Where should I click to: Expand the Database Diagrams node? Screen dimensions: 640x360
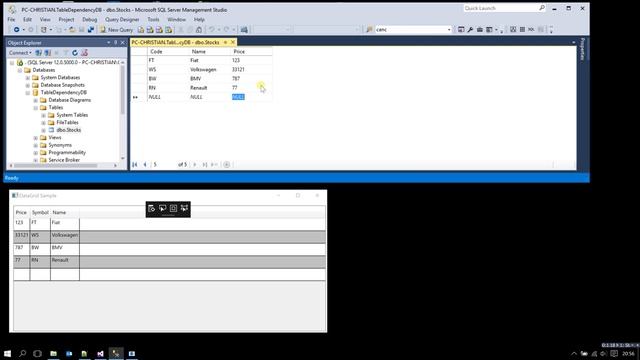[x=36, y=100]
